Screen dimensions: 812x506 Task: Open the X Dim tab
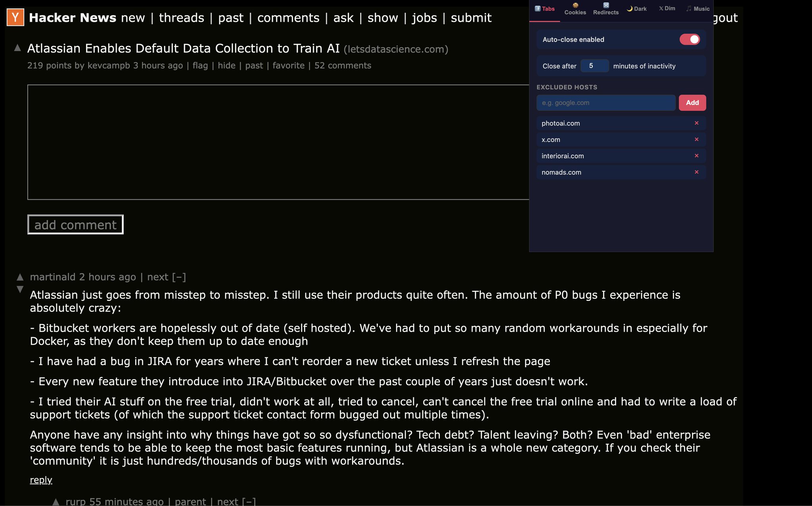(667, 8)
